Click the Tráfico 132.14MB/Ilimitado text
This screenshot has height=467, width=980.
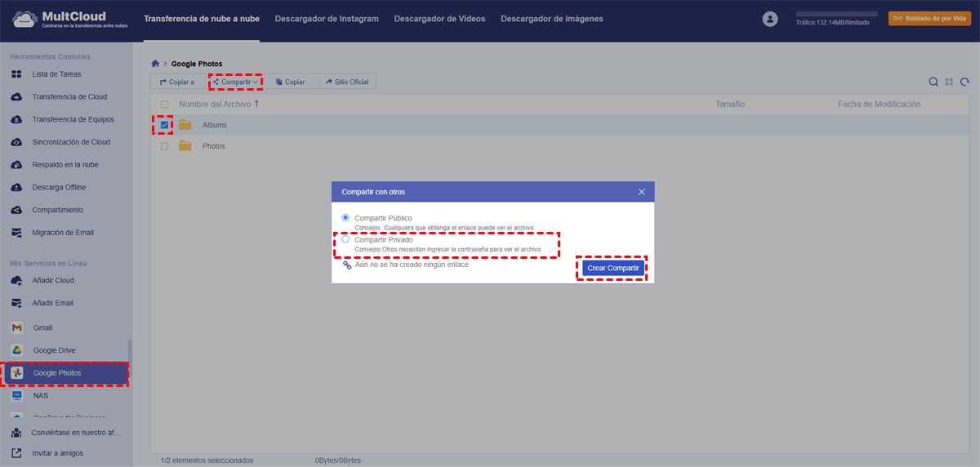click(x=832, y=23)
